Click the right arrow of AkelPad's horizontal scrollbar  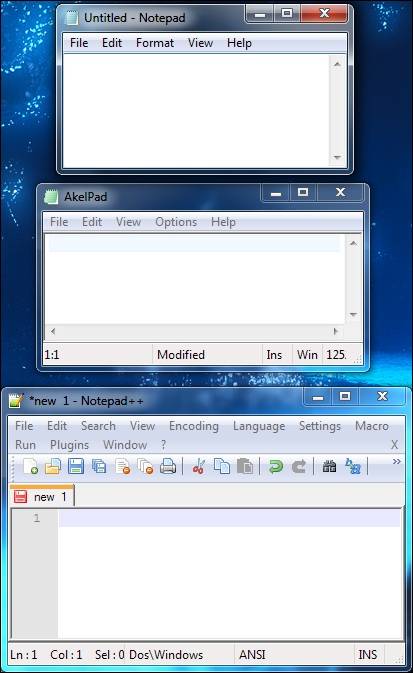(336, 331)
